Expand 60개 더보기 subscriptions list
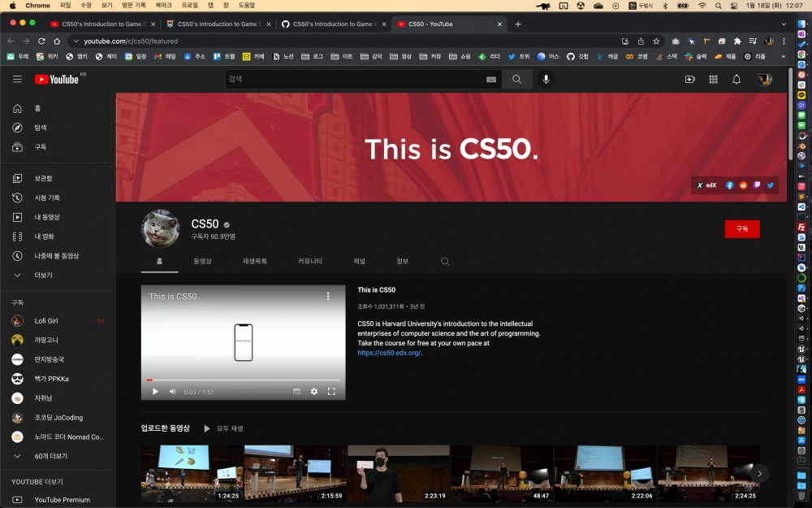The width and height of the screenshot is (812, 508). (58, 456)
